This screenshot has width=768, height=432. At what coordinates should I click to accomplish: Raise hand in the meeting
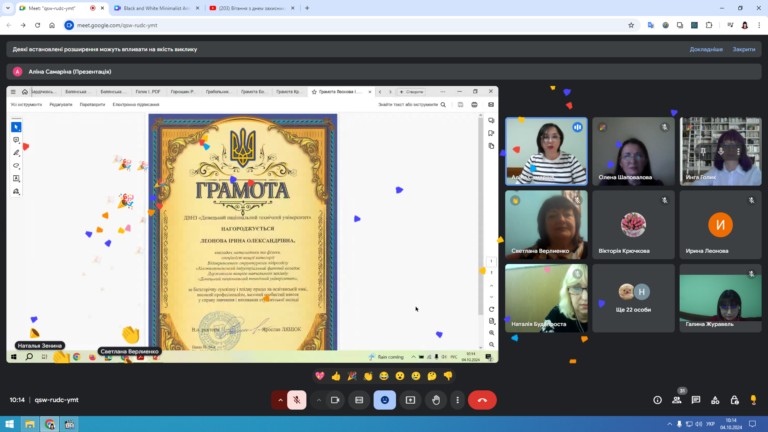[436, 400]
